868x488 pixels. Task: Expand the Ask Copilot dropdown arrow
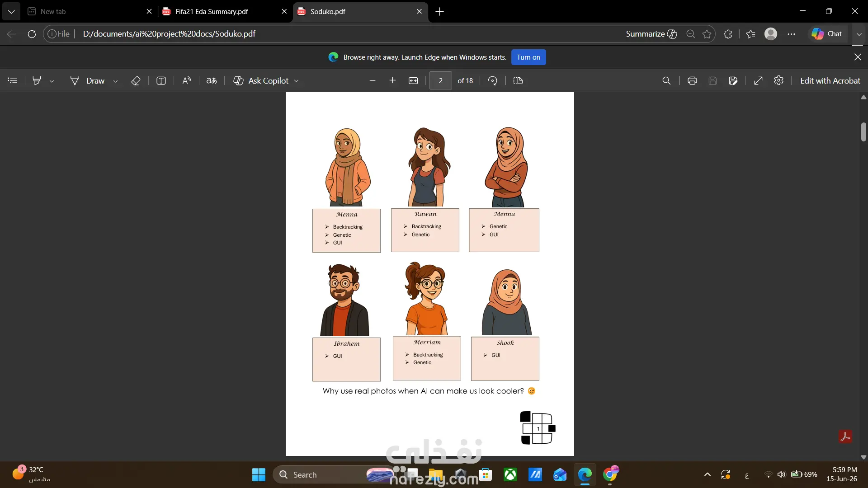point(297,81)
